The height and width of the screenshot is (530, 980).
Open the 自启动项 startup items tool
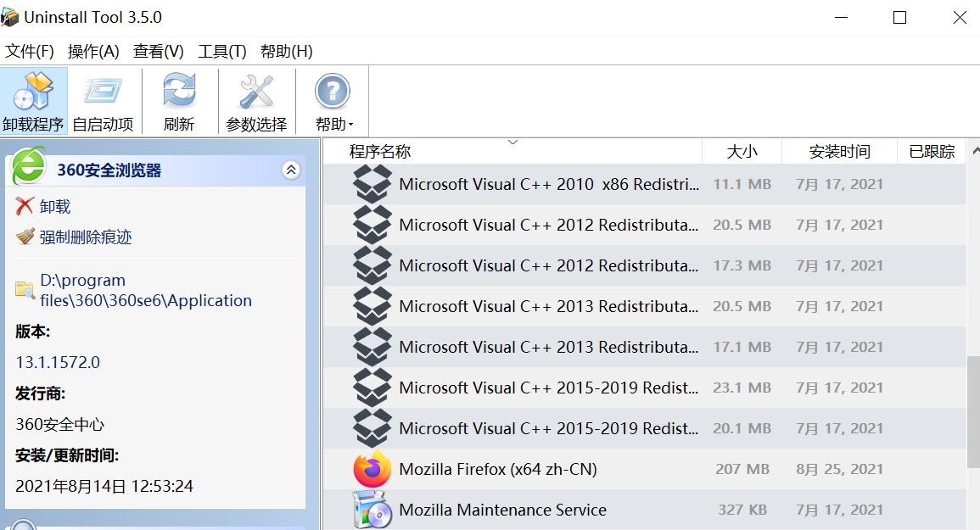click(x=103, y=101)
